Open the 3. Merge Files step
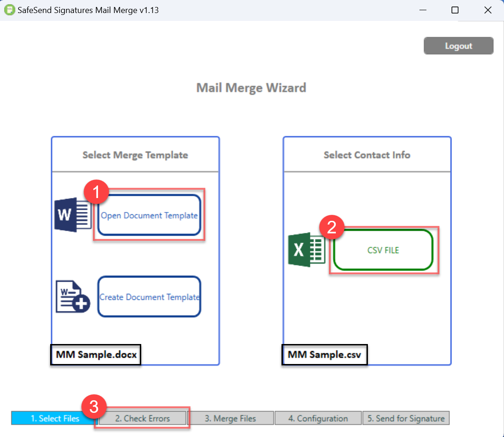The image size is (504, 437). pyautogui.click(x=230, y=418)
